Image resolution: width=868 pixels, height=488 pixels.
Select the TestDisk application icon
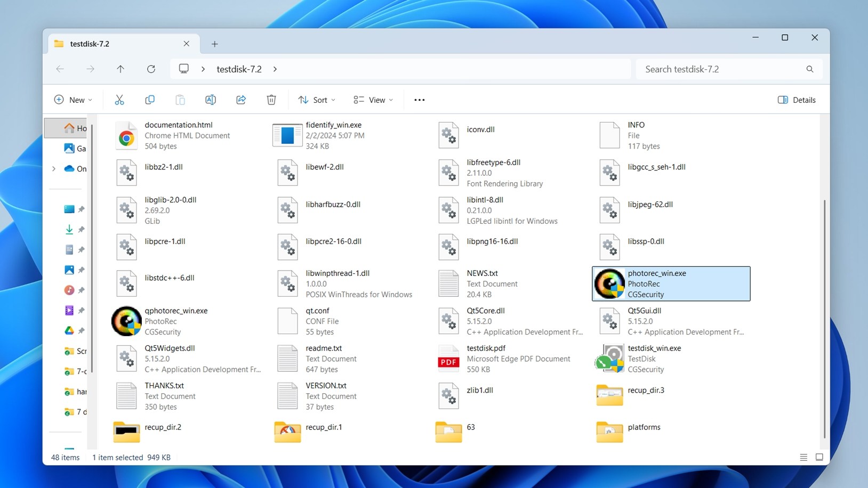pyautogui.click(x=609, y=358)
